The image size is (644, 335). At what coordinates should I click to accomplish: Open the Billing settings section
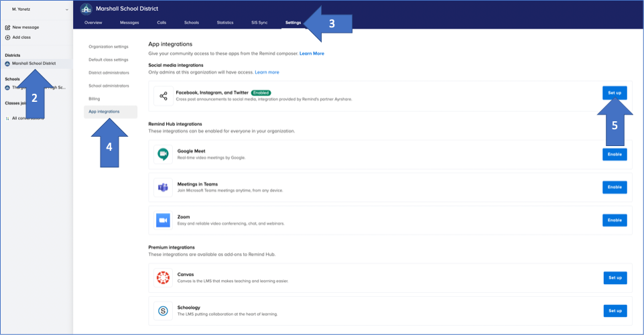tap(94, 98)
